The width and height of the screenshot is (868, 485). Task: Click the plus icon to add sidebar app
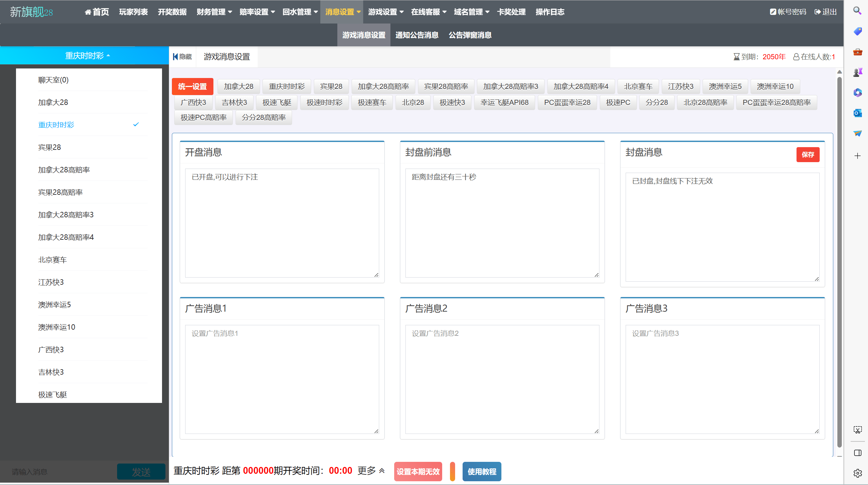(x=857, y=156)
